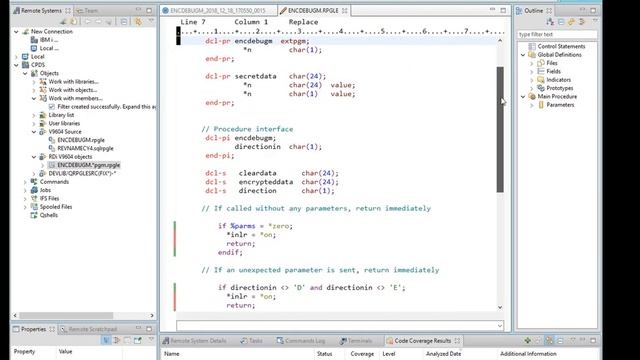
Task: Click the IFS Files icon in tree
Action: pos(34,198)
